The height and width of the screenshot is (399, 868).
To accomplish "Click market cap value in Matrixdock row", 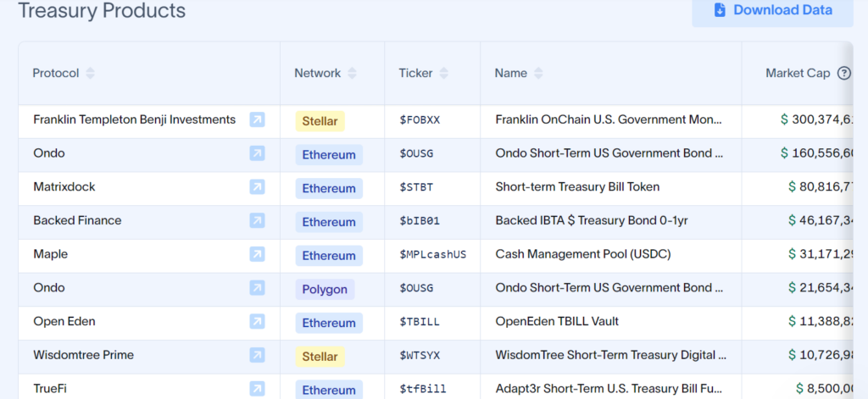I will [x=821, y=187].
